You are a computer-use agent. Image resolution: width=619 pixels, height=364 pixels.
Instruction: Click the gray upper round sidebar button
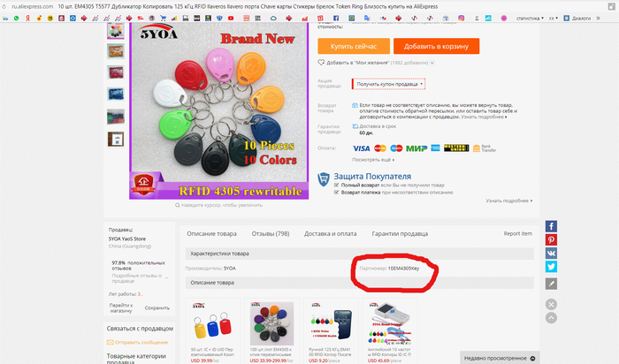[x=551, y=304]
